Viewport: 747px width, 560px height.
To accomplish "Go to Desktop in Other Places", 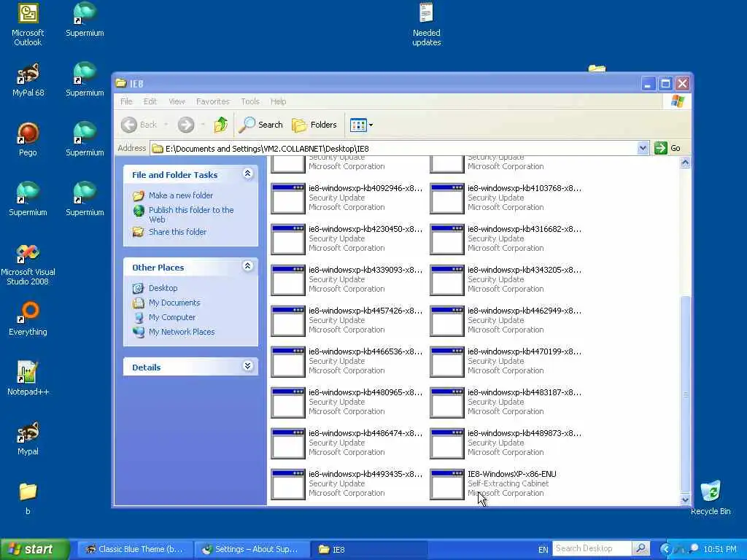I will 163,288.
